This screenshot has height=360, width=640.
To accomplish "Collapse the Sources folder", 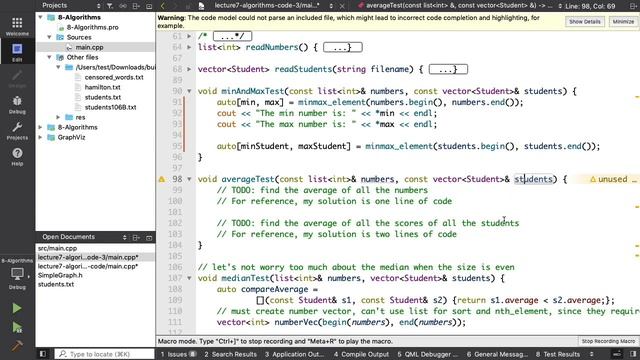I will pyautogui.click(x=49, y=37).
